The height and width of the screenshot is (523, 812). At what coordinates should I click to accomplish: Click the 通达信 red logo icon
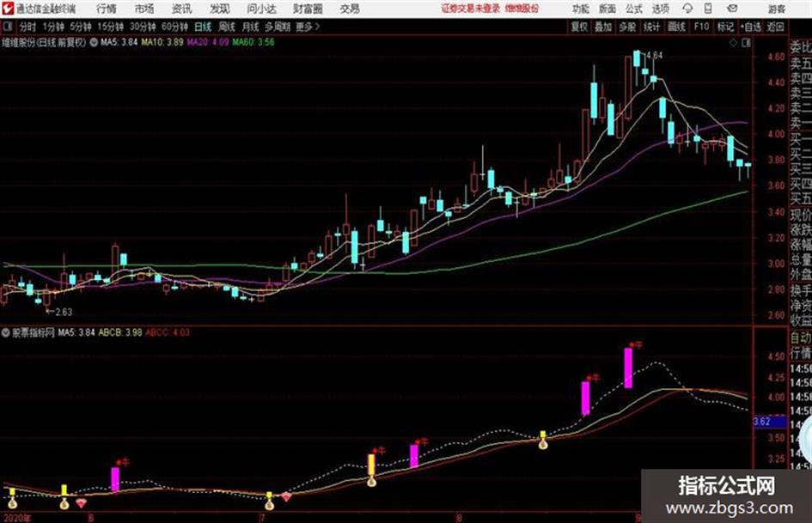click(x=8, y=9)
